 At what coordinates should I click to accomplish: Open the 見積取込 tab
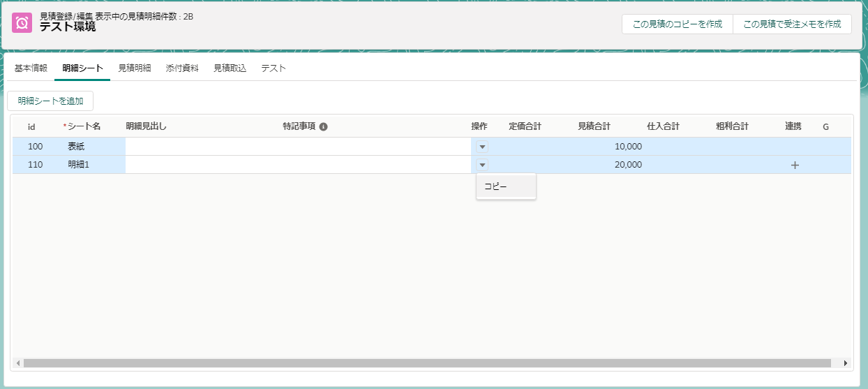coord(230,68)
